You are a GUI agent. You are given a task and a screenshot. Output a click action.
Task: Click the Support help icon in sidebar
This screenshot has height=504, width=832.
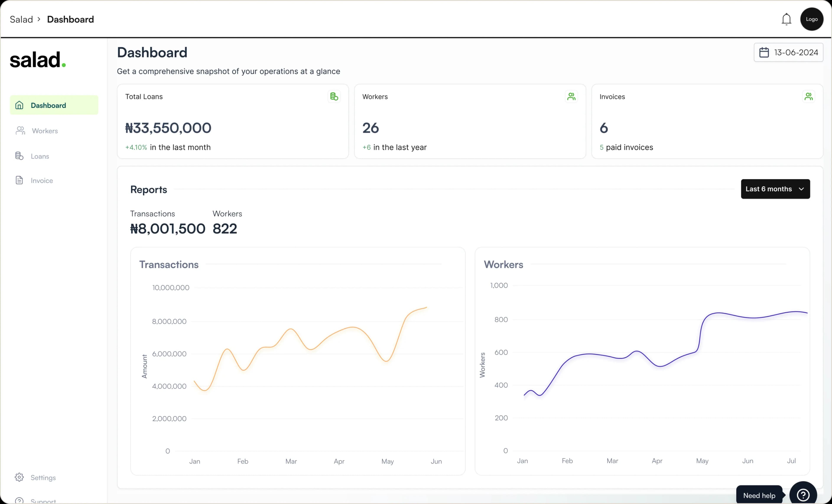[19, 500]
